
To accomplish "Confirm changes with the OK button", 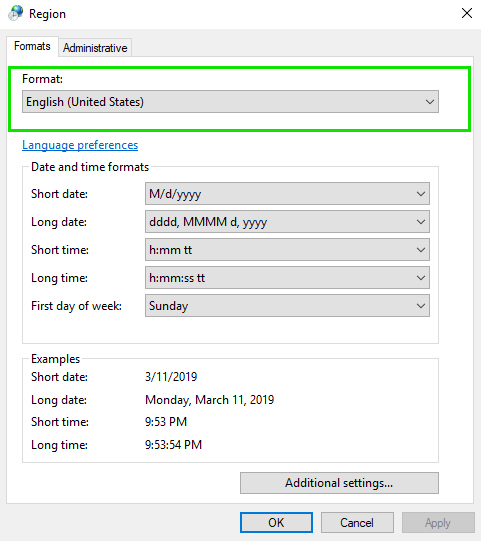I will coord(276,522).
